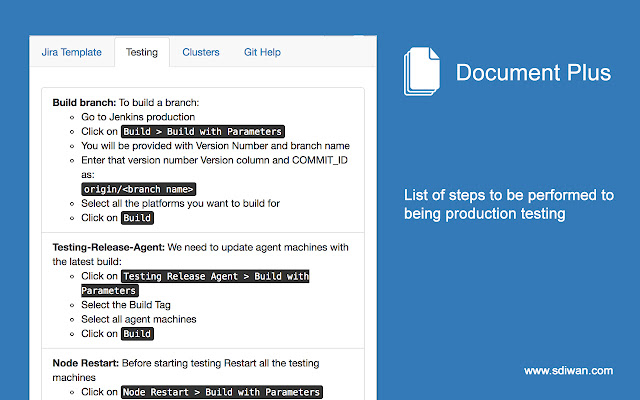Screen dimensions: 640x400
Task: Click 'Build' code label under Build branch
Action: click(x=137, y=218)
